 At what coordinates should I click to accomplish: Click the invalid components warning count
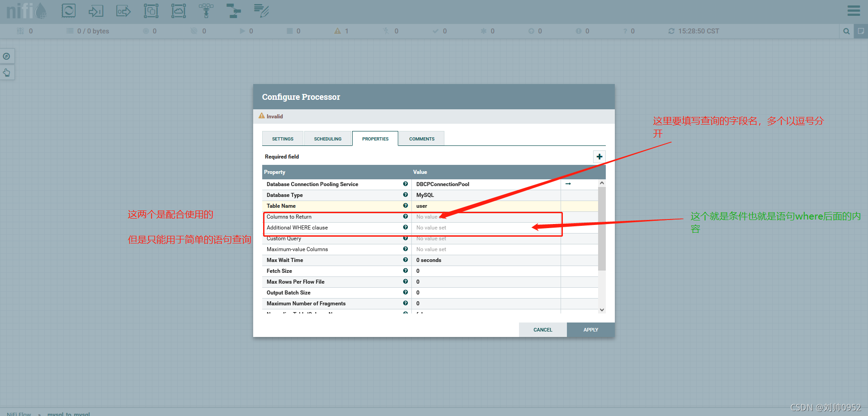(x=341, y=31)
